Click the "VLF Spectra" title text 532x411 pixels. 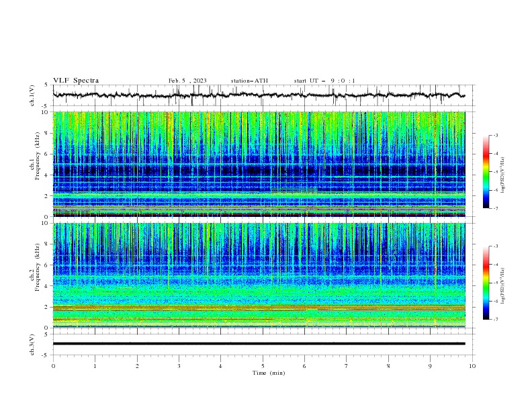point(76,81)
